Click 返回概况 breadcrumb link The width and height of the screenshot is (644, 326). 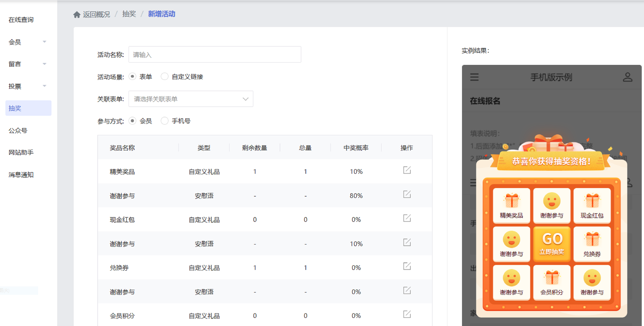[x=96, y=14]
